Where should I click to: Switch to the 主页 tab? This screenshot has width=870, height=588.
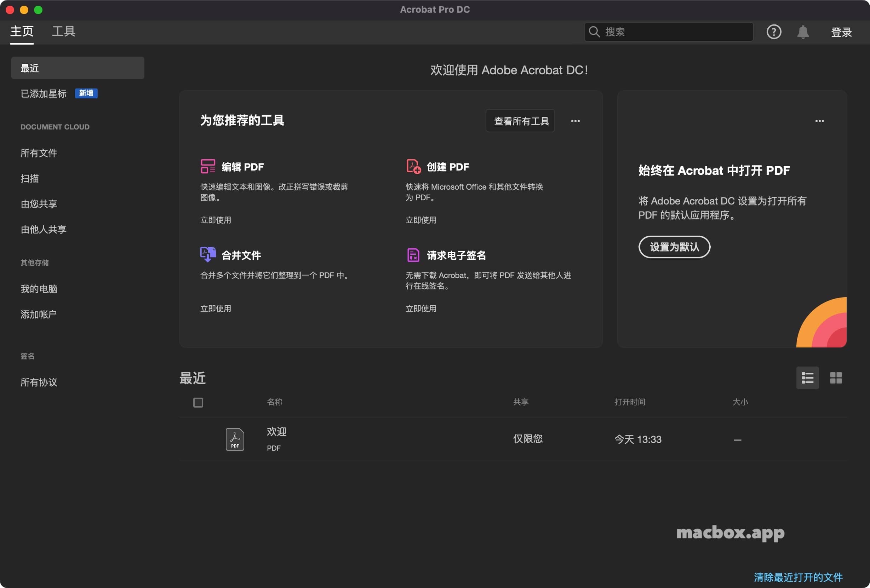22,31
